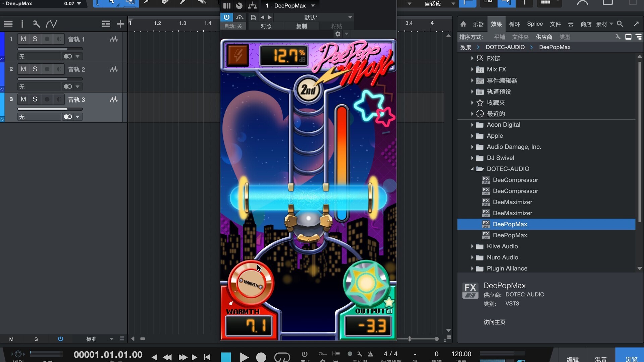644x362 pixels.
Task: Mute 音轨 2
Action: (23, 69)
